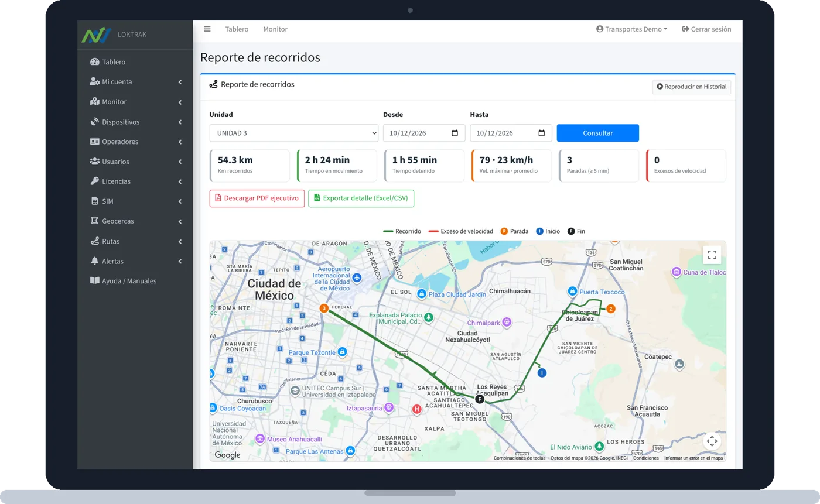
Task: Open the Desde calendar picker icon
Action: (x=455, y=133)
